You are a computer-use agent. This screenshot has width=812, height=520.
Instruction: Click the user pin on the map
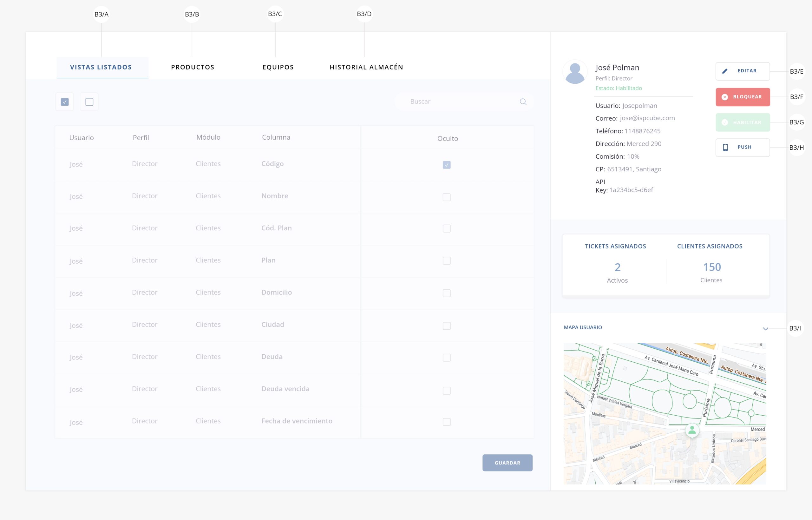pos(692,430)
